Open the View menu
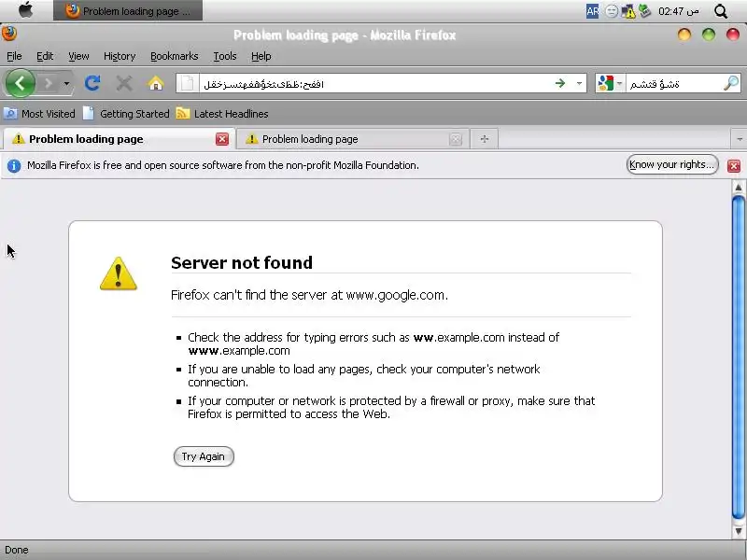The width and height of the screenshot is (747, 560). coord(78,56)
